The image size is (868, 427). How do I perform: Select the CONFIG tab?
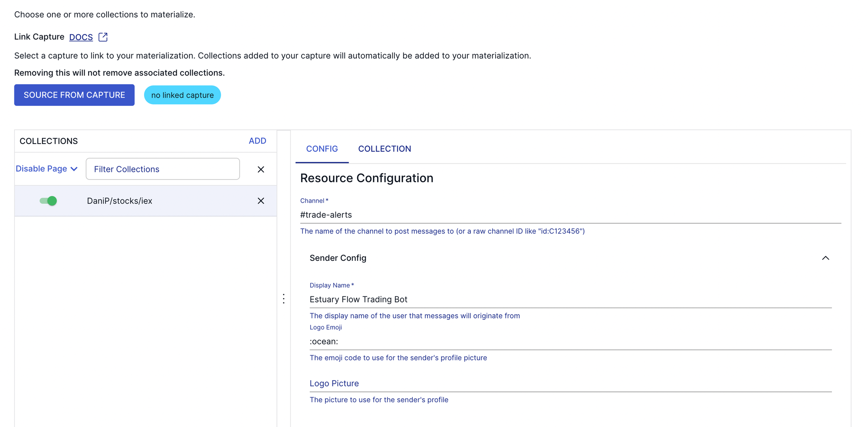pos(322,149)
